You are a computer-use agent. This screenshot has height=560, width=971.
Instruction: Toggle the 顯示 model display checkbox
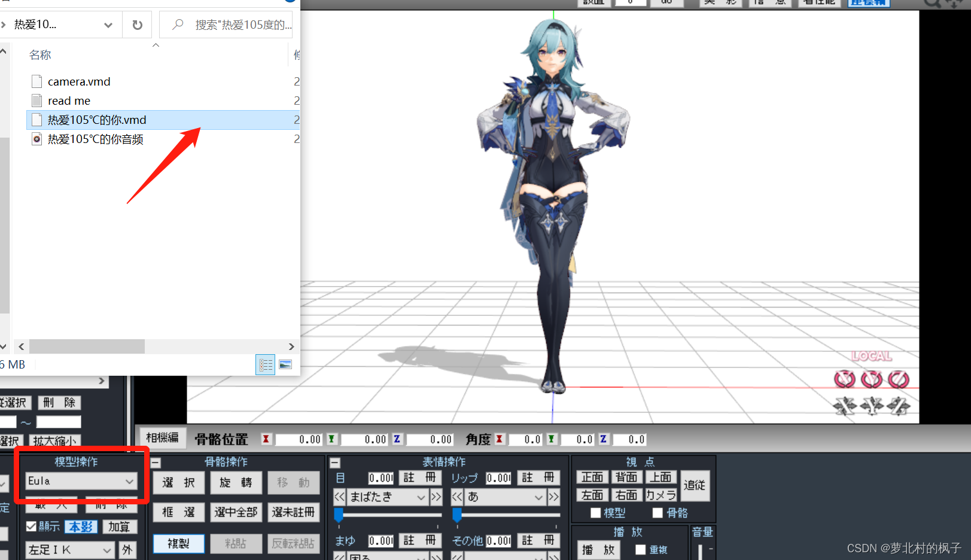coord(32,526)
